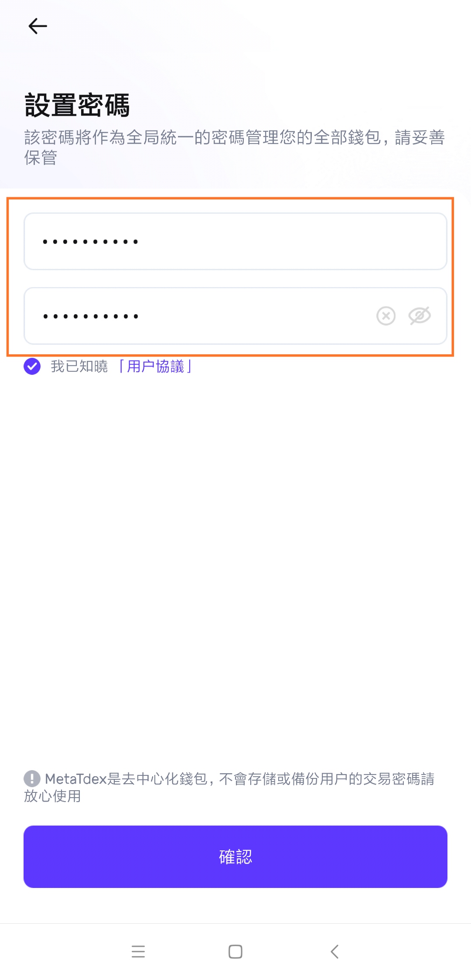Tap the 設置密碼 page heading

pos(77,105)
